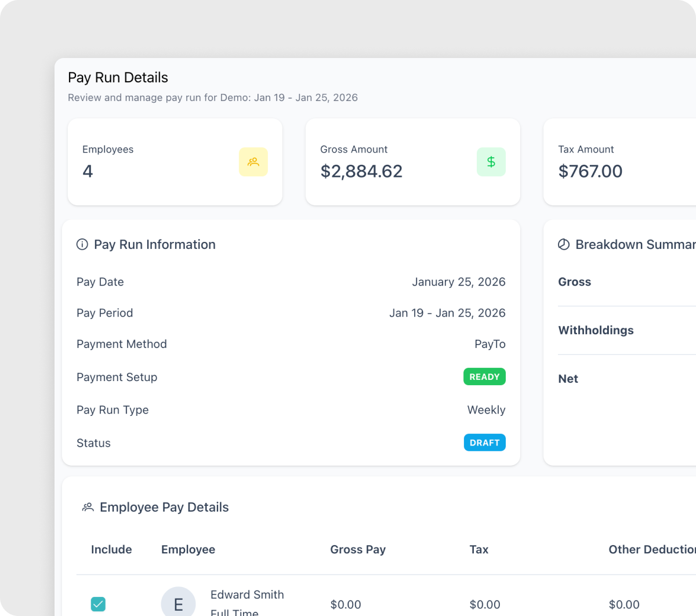Click the Breakdown Summary pie chart icon
696x616 pixels.
coord(563,245)
